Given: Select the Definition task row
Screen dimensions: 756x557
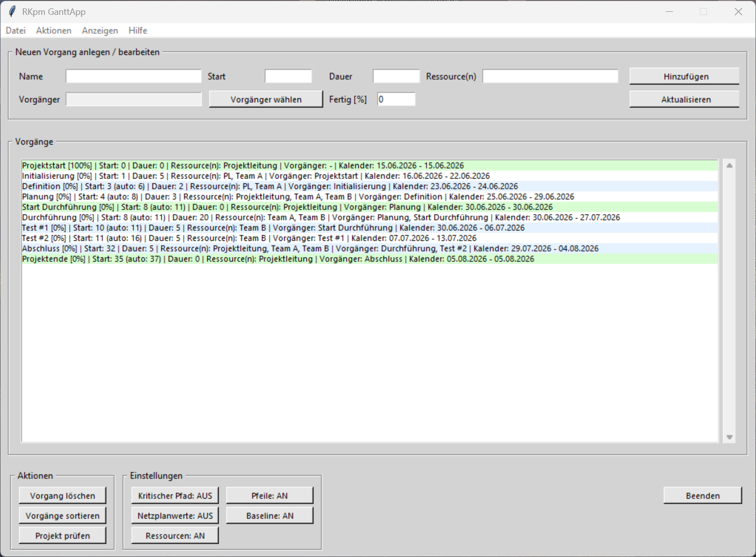Looking at the screenshot, I should pyautogui.click(x=370, y=186).
